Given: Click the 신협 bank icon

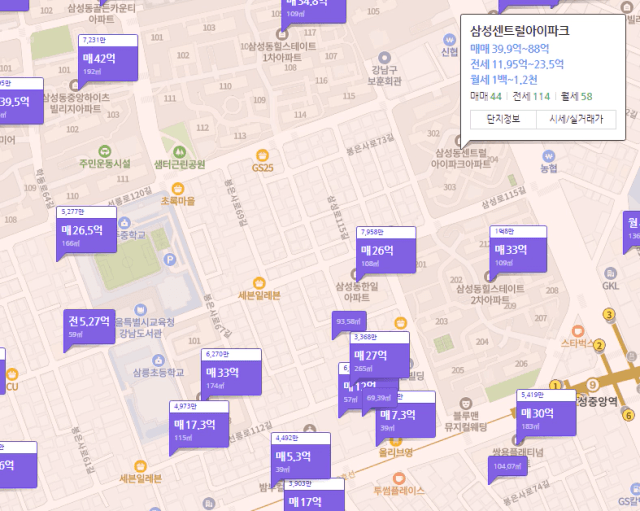Looking at the screenshot, I should (x=449, y=40).
